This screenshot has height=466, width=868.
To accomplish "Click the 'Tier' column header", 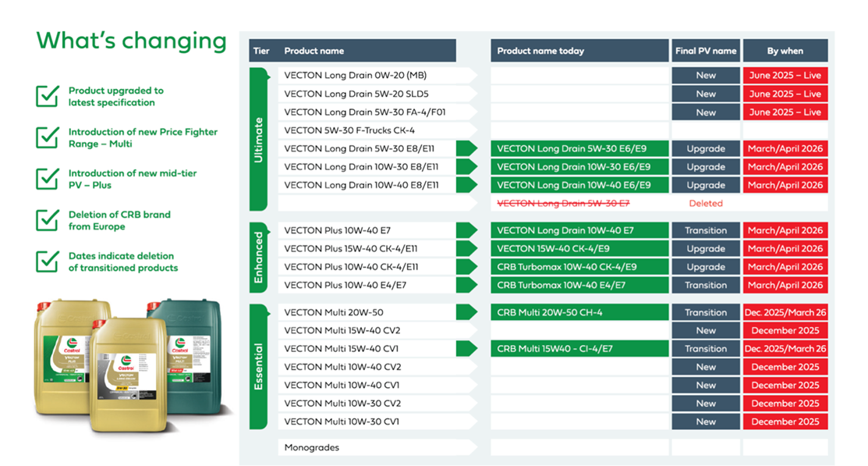I will [261, 51].
